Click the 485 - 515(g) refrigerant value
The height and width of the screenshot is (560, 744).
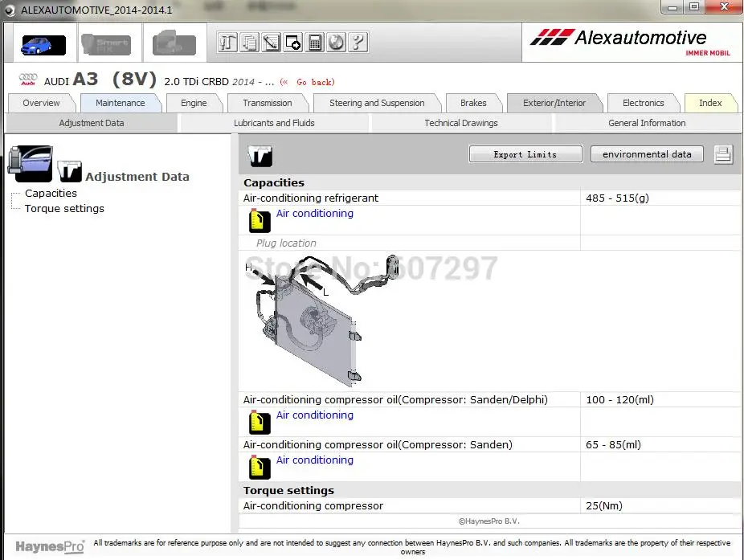coord(617,198)
